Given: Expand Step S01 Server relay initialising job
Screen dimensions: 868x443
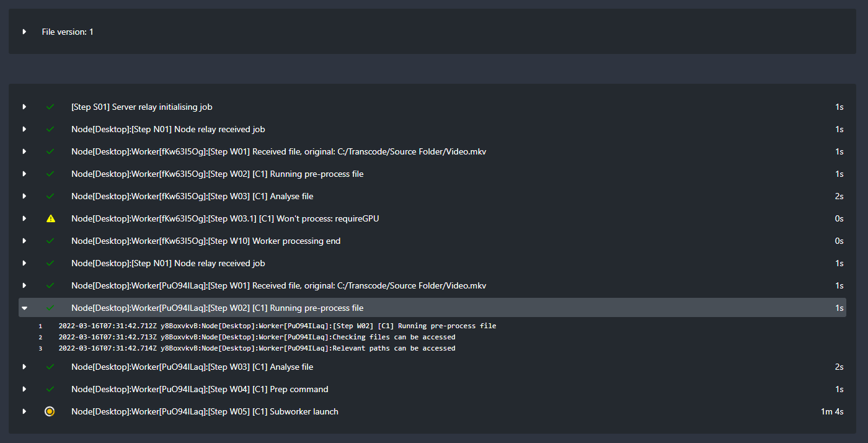Looking at the screenshot, I should pos(25,107).
